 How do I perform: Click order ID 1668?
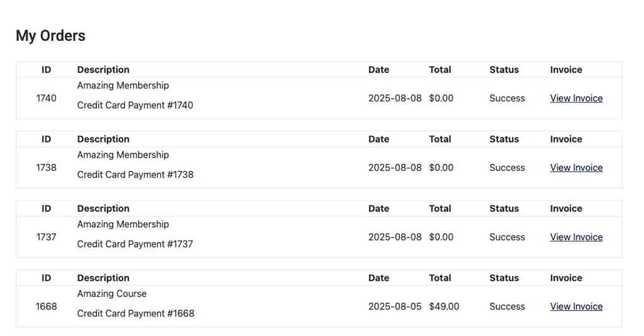tap(46, 306)
